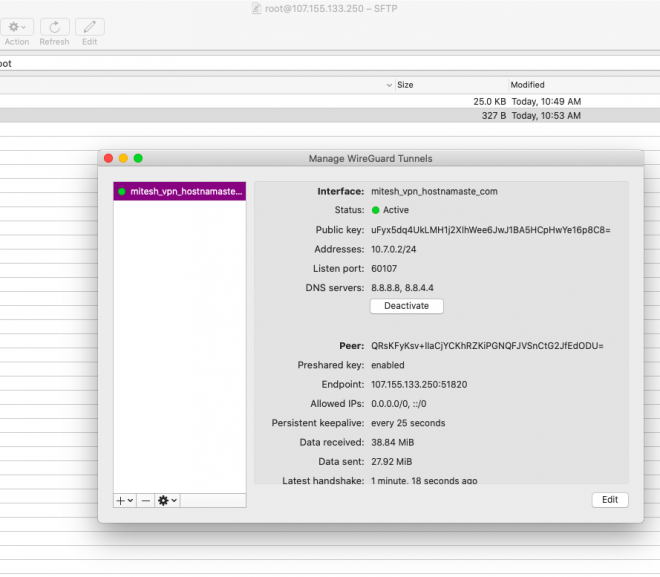Click the listen port value 60107

click(x=384, y=269)
